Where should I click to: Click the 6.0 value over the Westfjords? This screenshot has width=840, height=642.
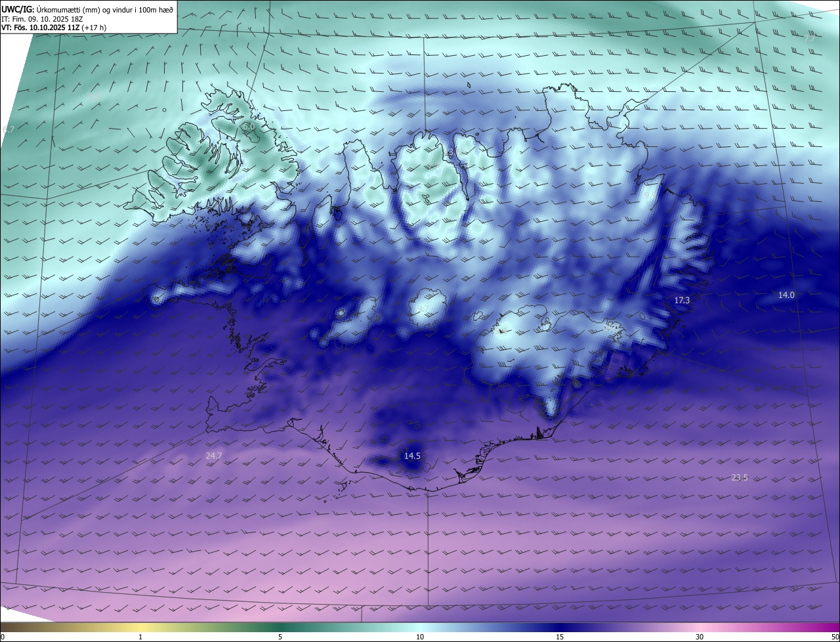248,126
